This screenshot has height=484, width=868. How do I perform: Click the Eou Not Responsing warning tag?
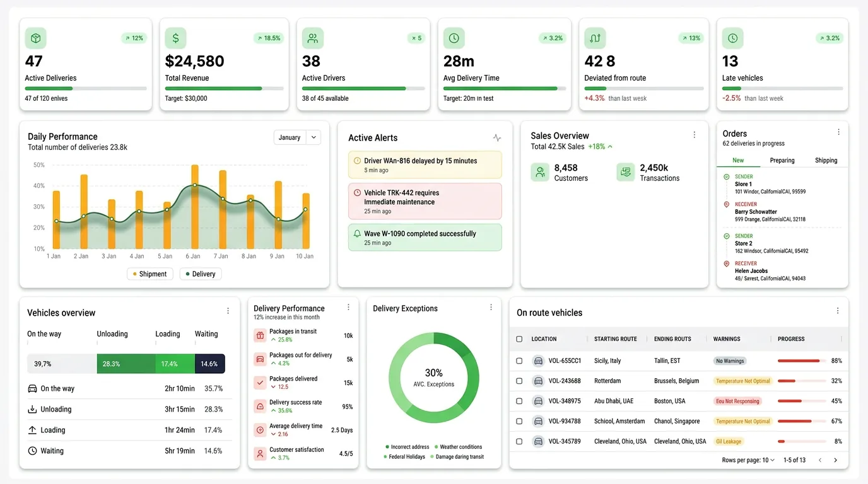pos(737,401)
